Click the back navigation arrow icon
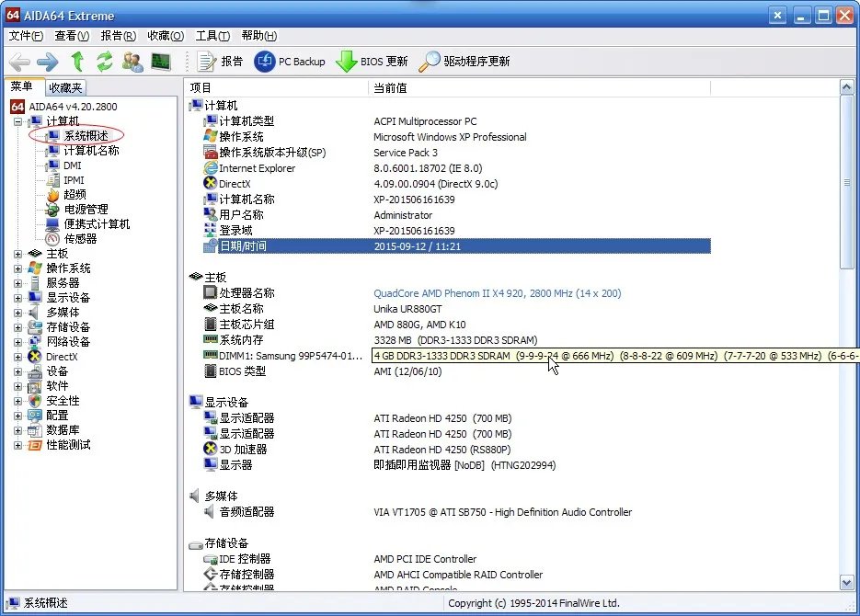This screenshot has width=860, height=616. point(18,61)
